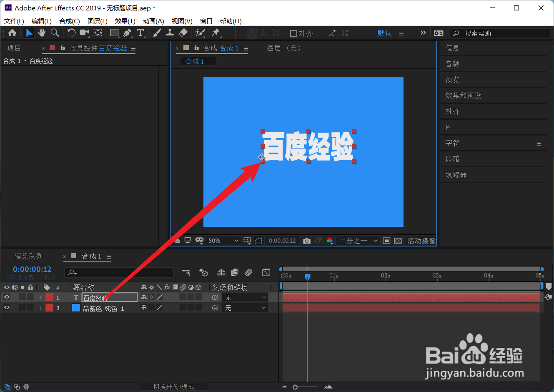Click the 默认 workspace label
Viewport: 554px width, 392px height.
(x=384, y=33)
